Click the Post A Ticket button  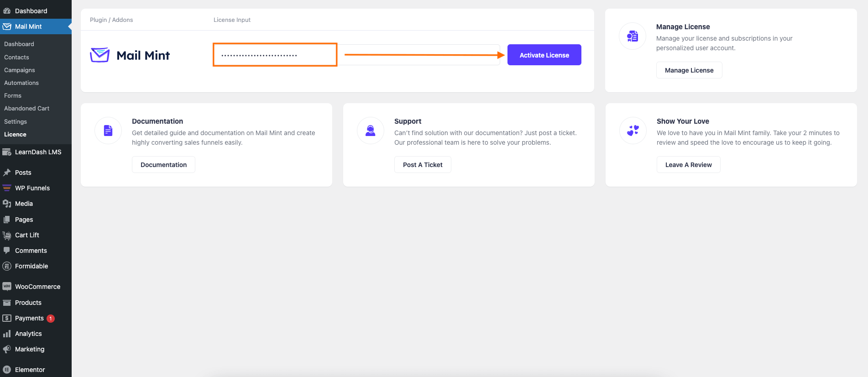click(x=423, y=165)
